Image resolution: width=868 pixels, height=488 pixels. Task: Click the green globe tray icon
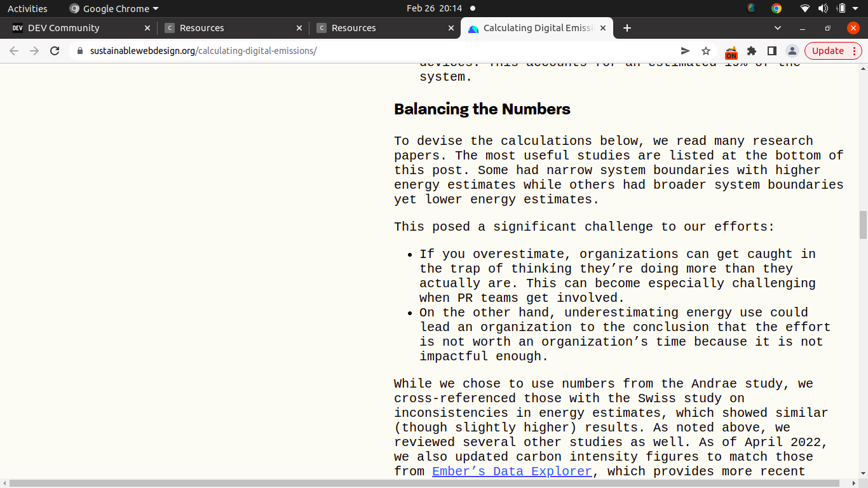click(x=752, y=8)
